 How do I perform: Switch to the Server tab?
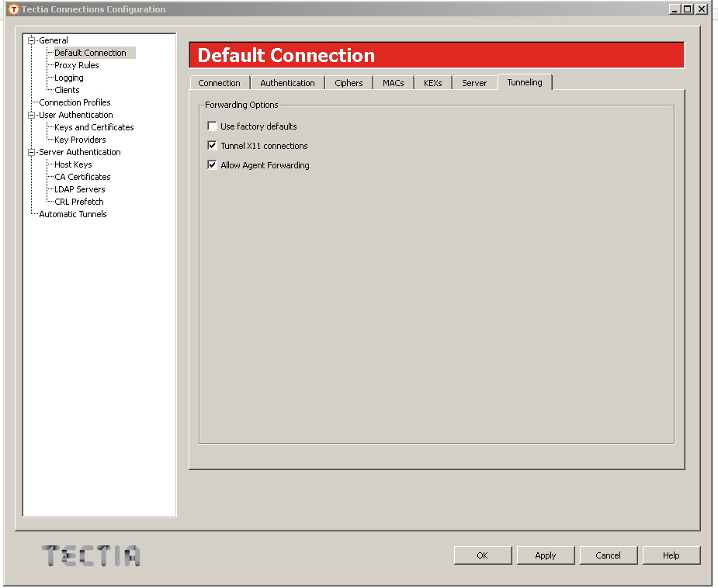(474, 83)
